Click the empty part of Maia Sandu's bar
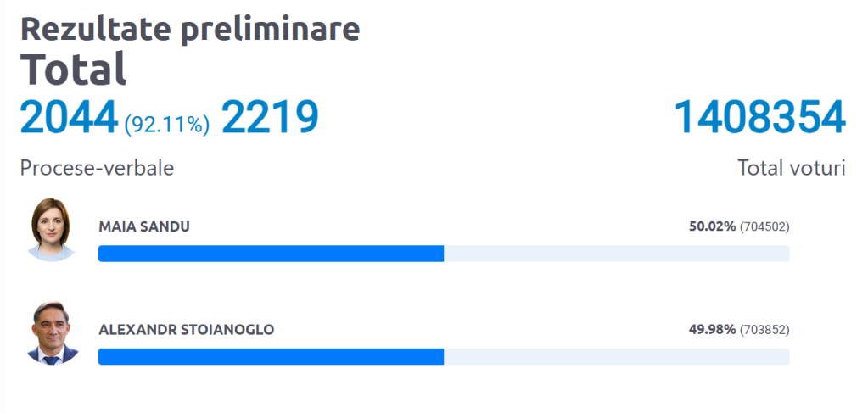 click(x=617, y=254)
